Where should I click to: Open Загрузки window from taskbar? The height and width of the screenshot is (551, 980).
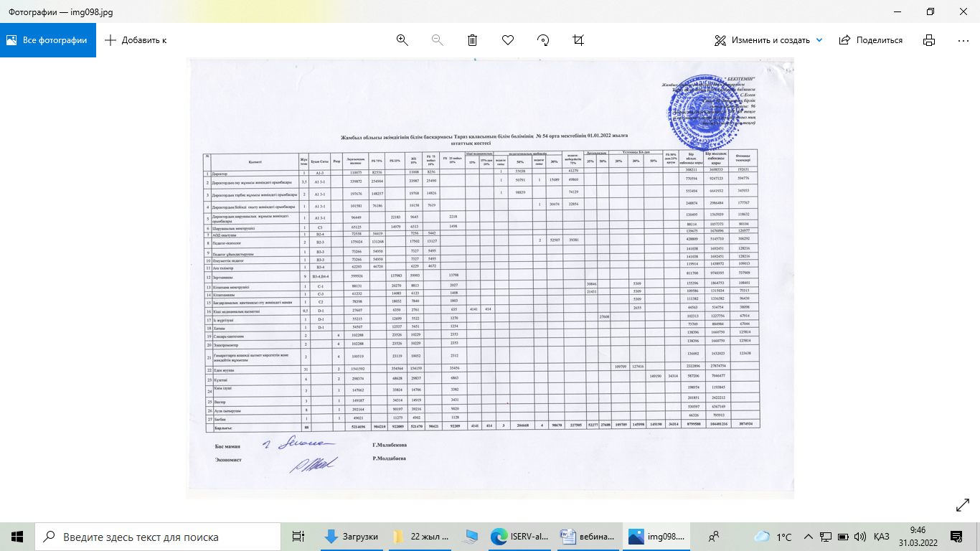pyautogui.click(x=352, y=537)
